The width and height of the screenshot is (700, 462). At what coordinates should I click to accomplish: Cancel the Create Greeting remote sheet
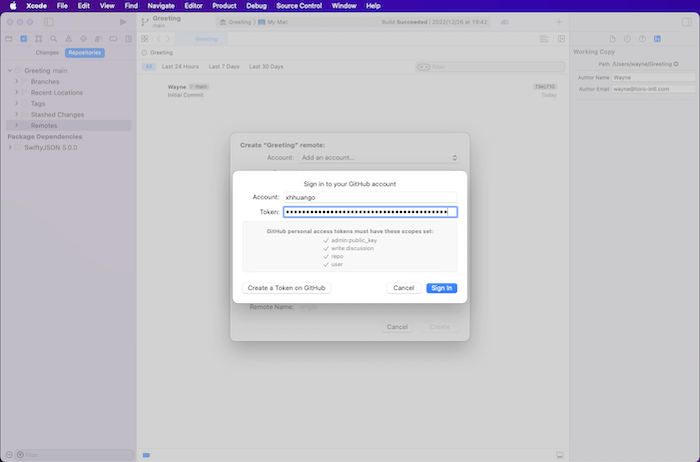397,327
